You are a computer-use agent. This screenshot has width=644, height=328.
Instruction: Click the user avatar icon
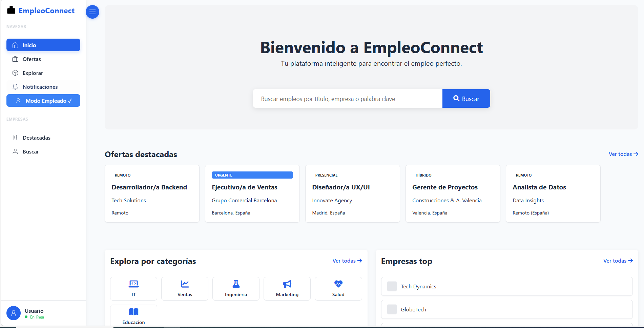[14, 313]
